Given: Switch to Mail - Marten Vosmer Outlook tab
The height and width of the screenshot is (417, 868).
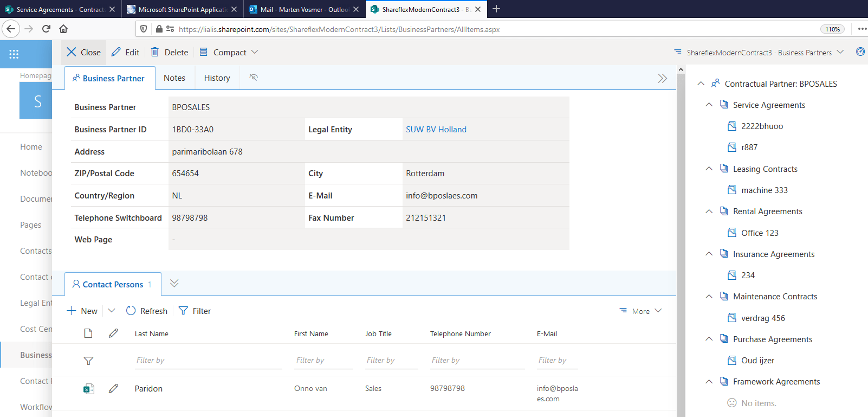Looking at the screenshot, I should (303, 9).
